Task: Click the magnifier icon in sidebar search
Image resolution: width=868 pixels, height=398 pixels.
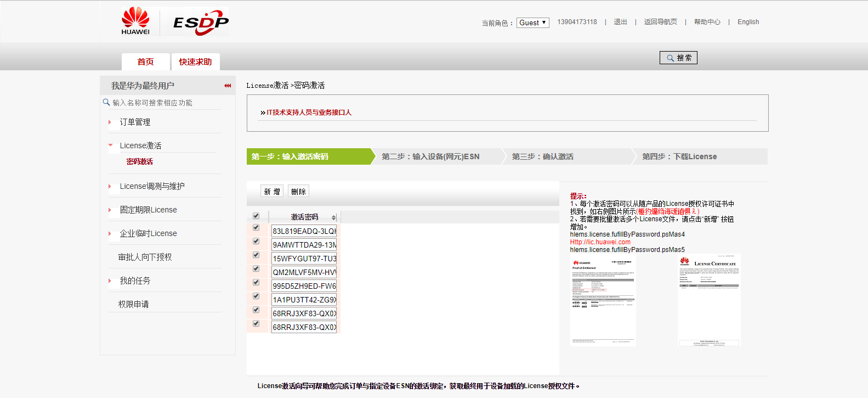Action: coord(106,102)
